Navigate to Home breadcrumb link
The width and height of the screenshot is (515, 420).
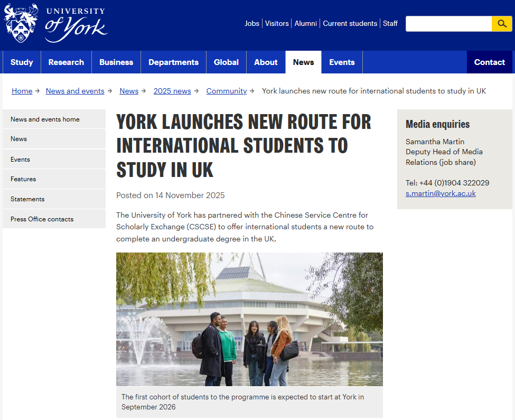point(22,91)
